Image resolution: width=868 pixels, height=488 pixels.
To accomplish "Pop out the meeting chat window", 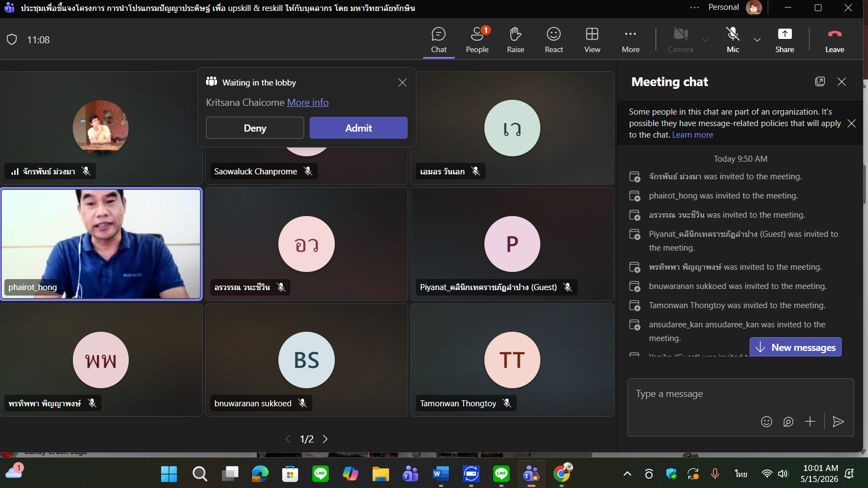I will pos(820,82).
